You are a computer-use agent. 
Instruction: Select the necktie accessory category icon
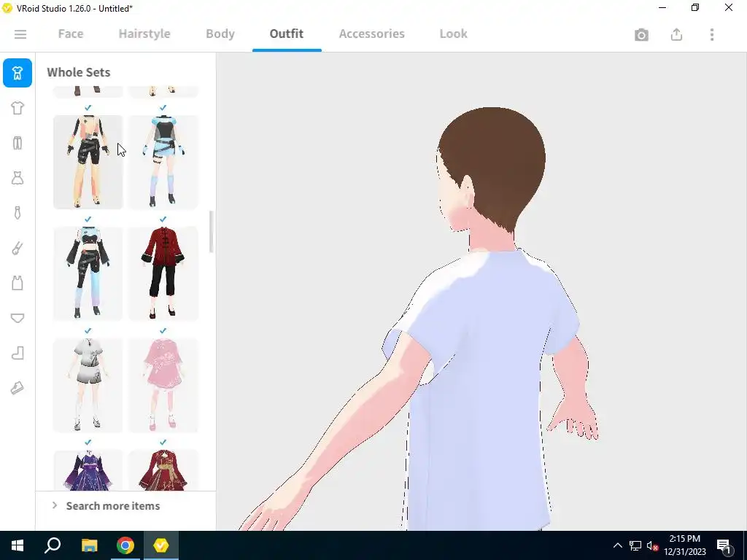(18, 213)
